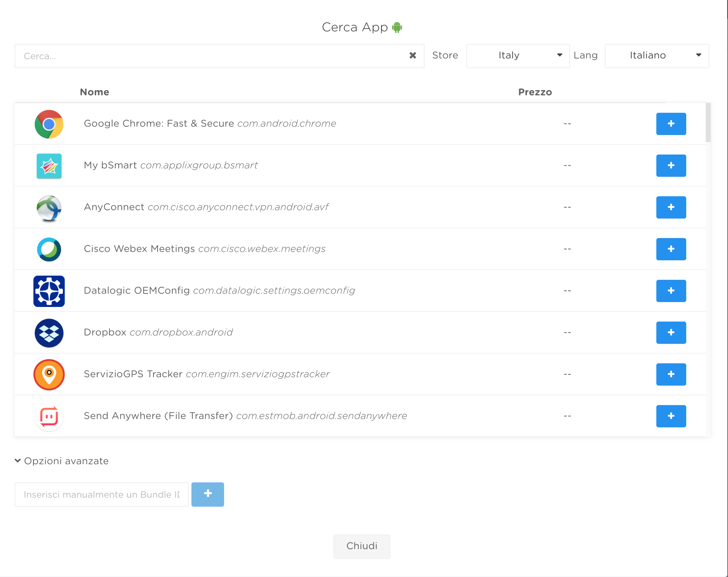Close the dialog with Chiudi
This screenshot has height=577, width=728.
pos(362,546)
